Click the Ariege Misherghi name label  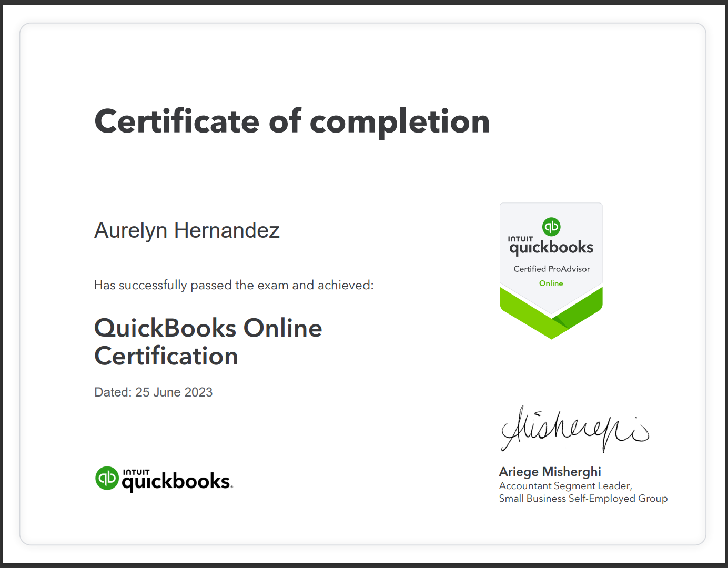coord(549,471)
